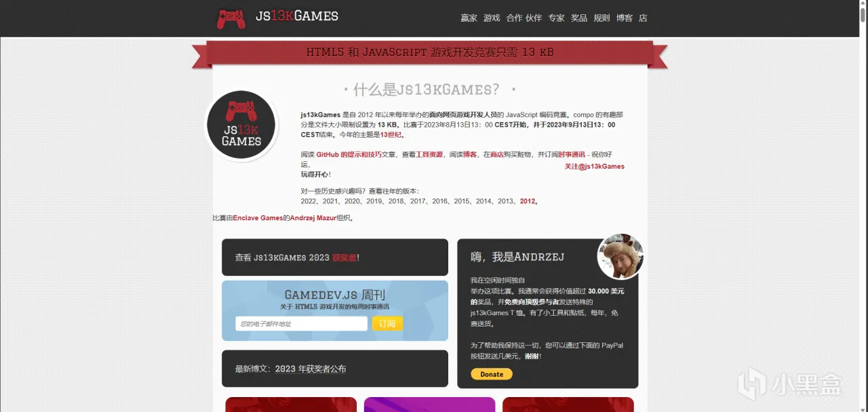
Task: Open the 奖品 menu item
Action: click(x=579, y=18)
